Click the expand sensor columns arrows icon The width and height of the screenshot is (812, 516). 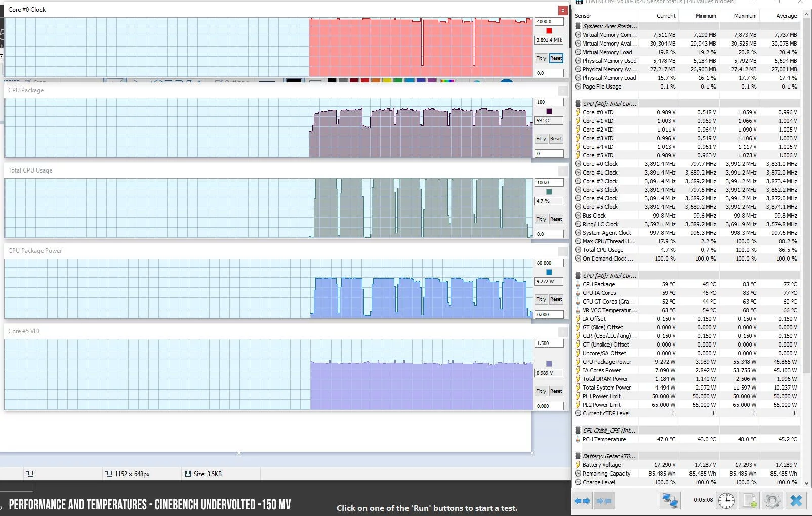pyautogui.click(x=583, y=501)
